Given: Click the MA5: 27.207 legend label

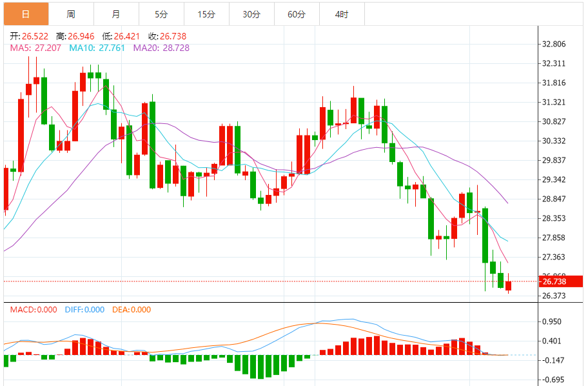Looking at the screenshot, I should 35,48.
